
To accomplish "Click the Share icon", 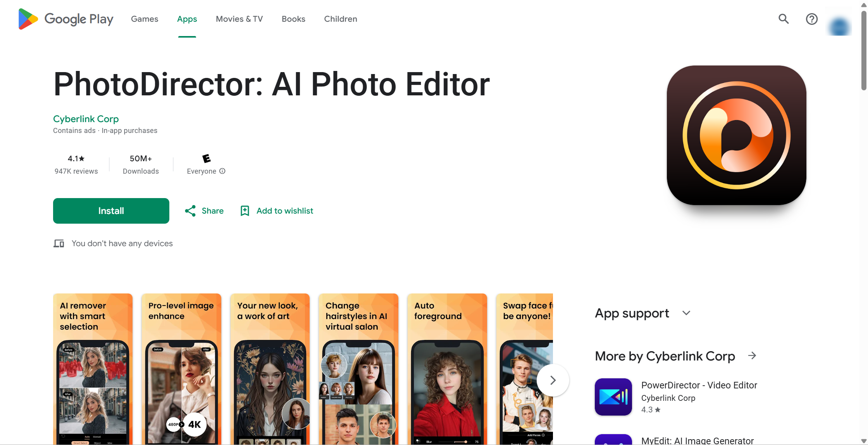I will pos(190,211).
